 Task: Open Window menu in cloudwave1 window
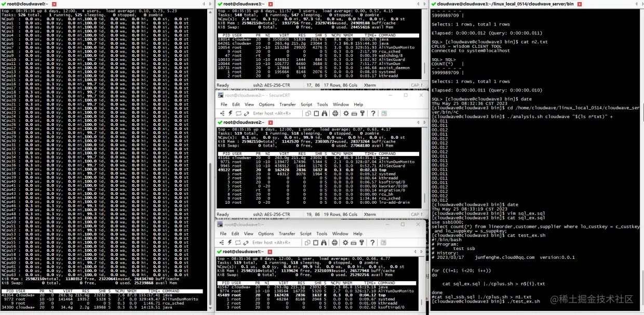pyautogui.click(x=340, y=234)
